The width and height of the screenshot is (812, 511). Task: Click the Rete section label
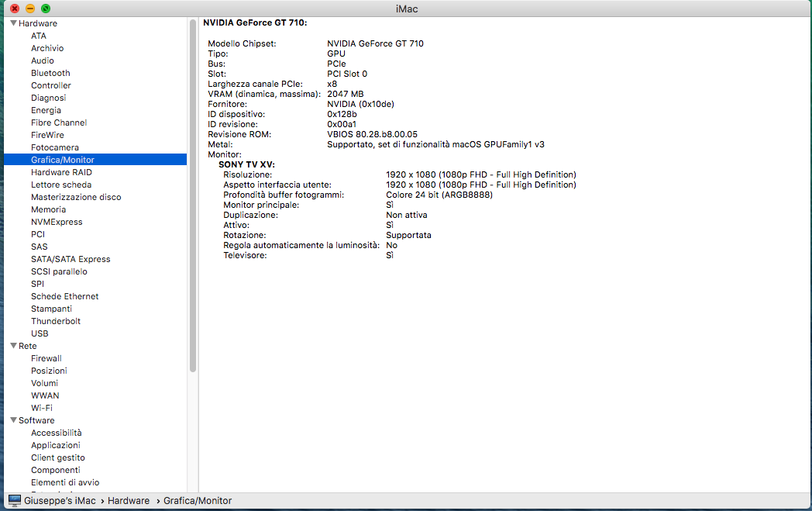[x=27, y=346]
